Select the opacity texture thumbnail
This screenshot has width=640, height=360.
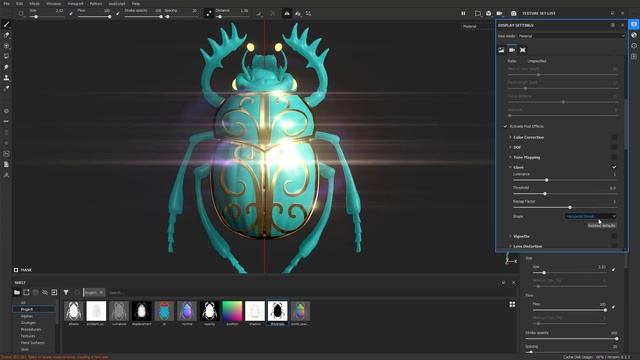[209, 311]
